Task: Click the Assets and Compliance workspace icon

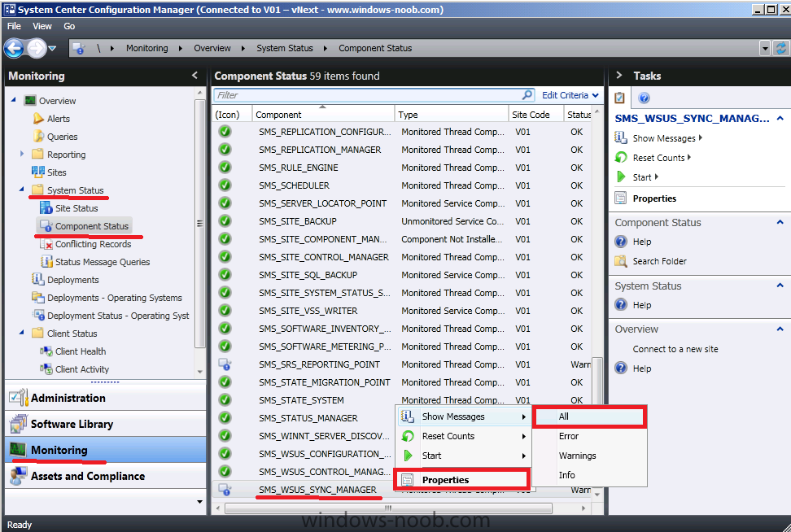Action: (19, 476)
